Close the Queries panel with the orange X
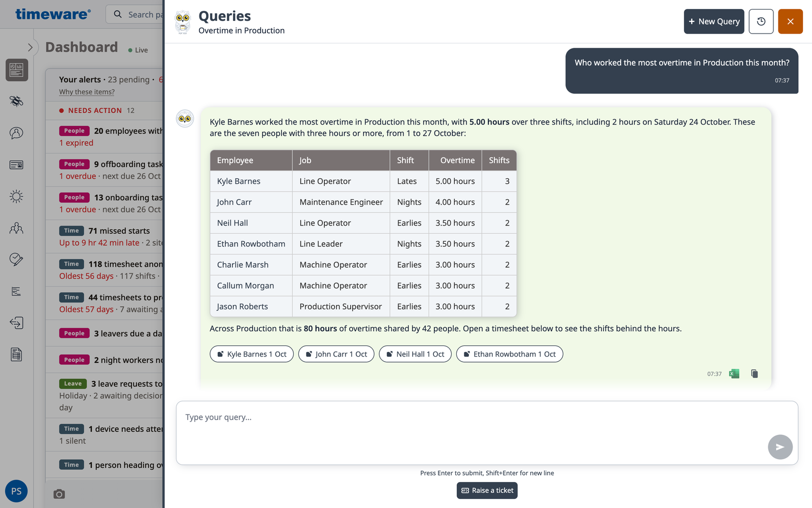This screenshot has height=508, width=812. tap(790, 21)
